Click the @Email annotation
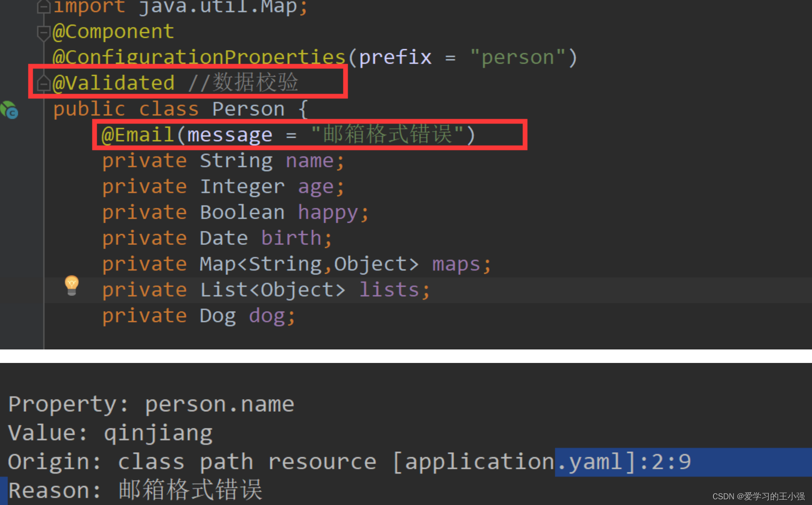This screenshot has width=812, height=505. [138, 135]
